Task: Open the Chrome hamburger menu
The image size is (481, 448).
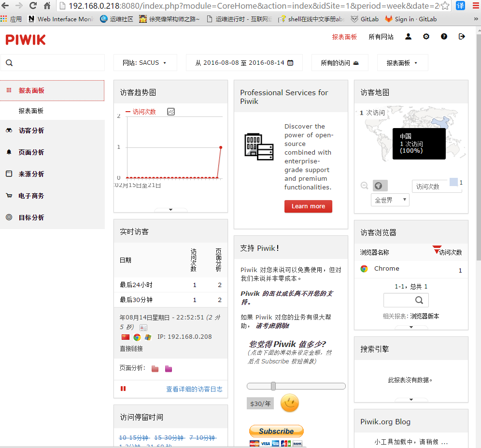Action: 476,5
